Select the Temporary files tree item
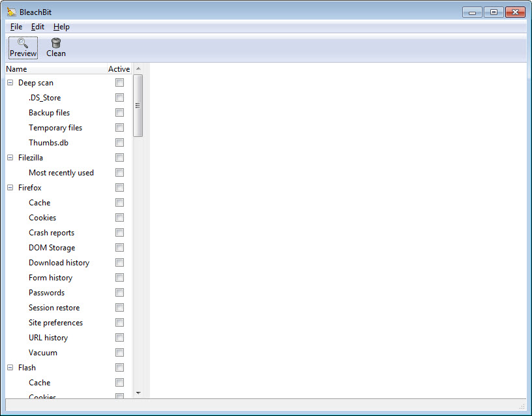This screenshot has width=532, height=416. (55, 128)
